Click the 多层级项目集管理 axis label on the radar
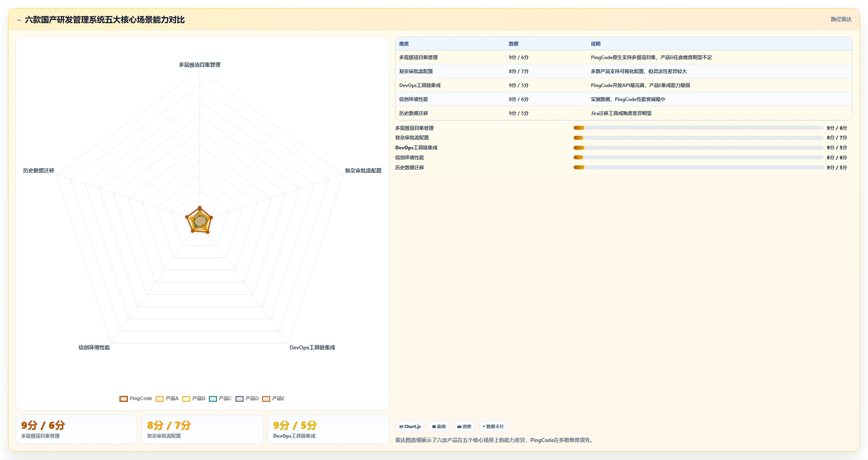 199,65
